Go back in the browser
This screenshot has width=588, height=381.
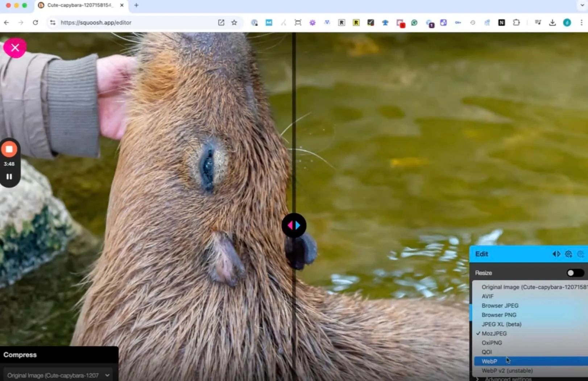pos(7,22)
